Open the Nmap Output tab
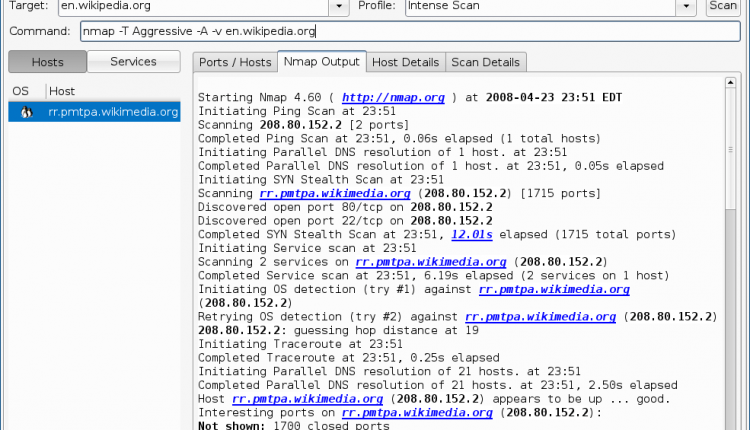 [x=321, y=62]
